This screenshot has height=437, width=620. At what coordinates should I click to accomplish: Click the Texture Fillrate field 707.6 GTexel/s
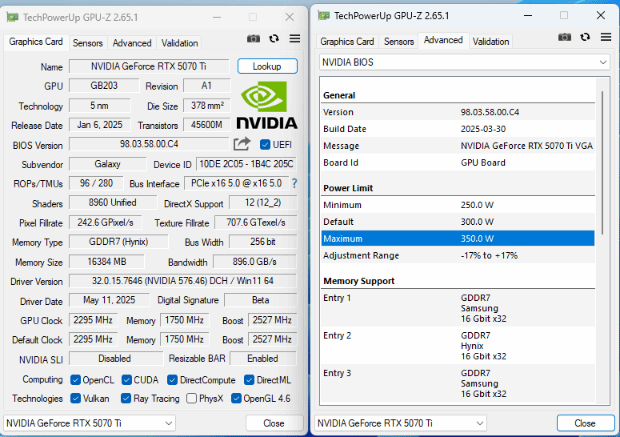coord(255,222)
